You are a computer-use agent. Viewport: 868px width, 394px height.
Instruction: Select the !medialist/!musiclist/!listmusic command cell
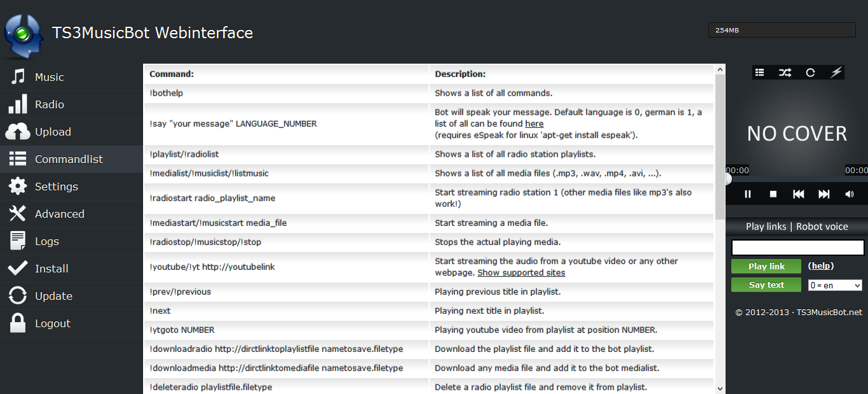pyautogui.click(x=286, y=173)
